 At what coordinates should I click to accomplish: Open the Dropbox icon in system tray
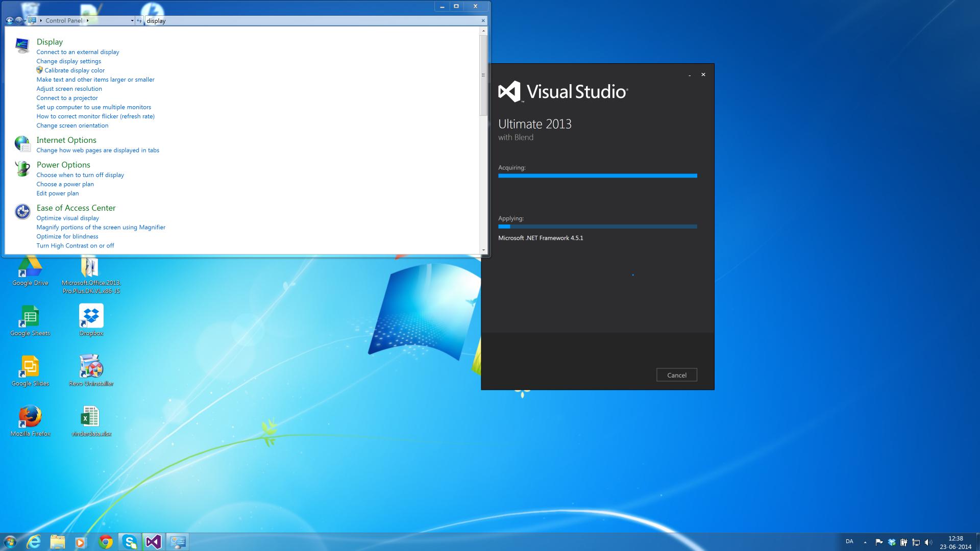pyautogui.click(x=891, y=542)
